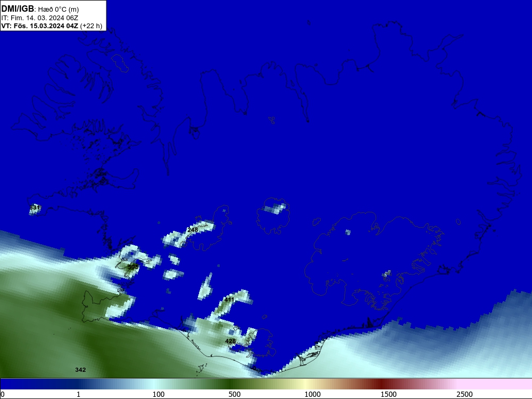This screenshot has width=532, height=399.
Task: Click the valid time 'VT: Fös. 15.03.2024 04Z'
Action: 40,26
